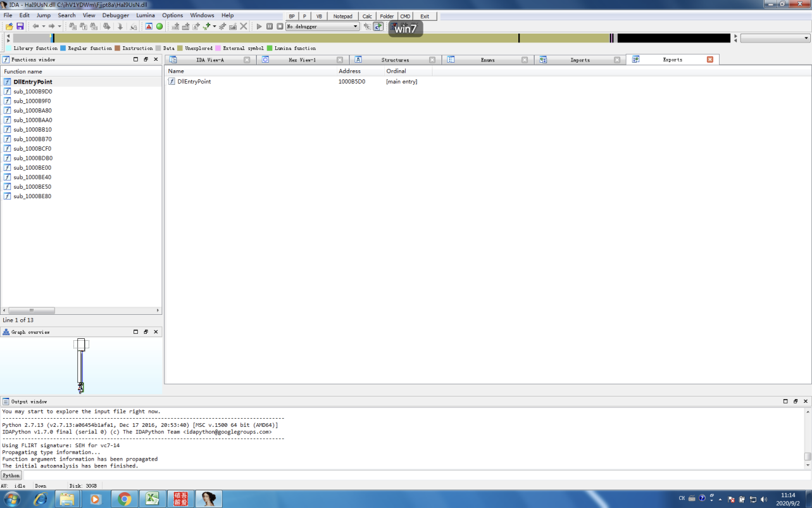Open the back-arrow history dropdown
Image resolution: width=812 pixels, height=508 pixels.
(43, 27)
